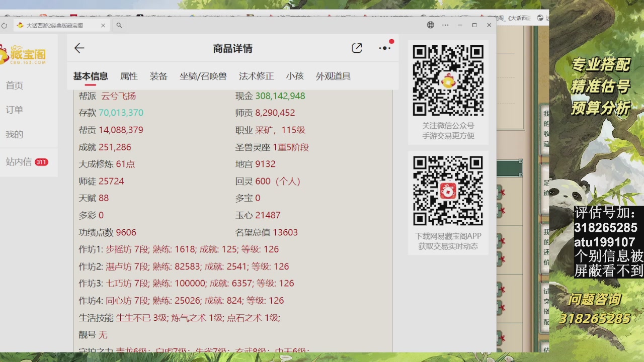
Task: Click the page reload icon at top left
Action: (4, 25)
